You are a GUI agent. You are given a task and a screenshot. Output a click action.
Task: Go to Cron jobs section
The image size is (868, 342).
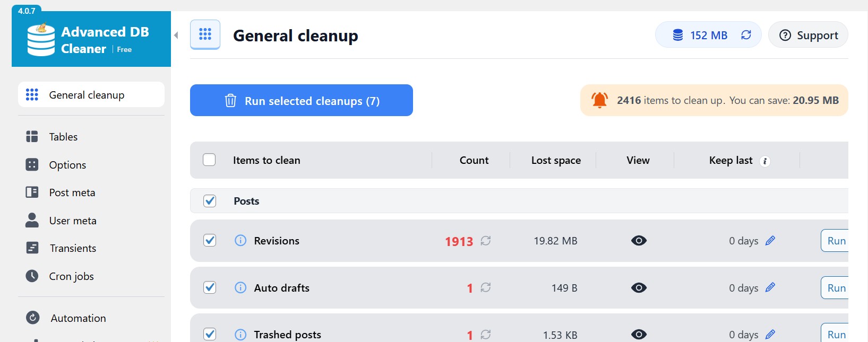pyautogui.click(x=71, y=276)
